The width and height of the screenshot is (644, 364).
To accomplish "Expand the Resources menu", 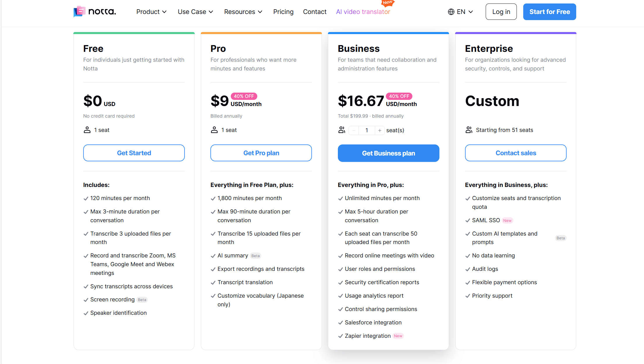I will [243, 12].
